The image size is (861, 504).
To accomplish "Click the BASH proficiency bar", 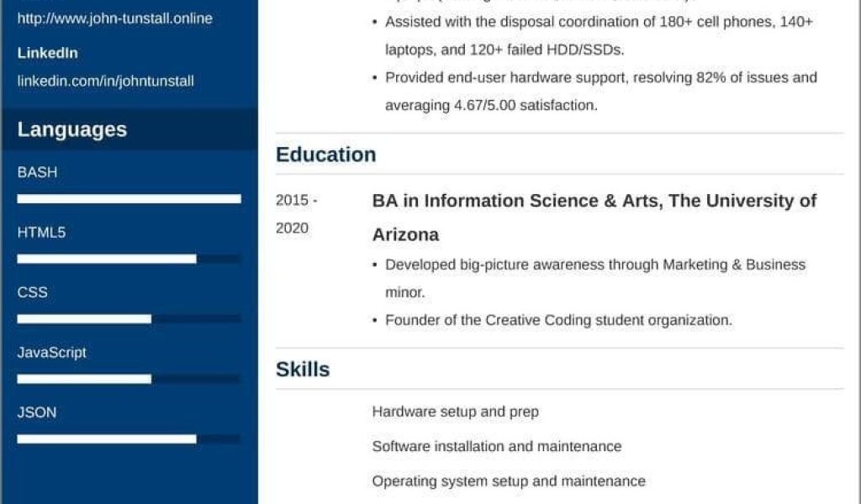I will coord(129,199).
